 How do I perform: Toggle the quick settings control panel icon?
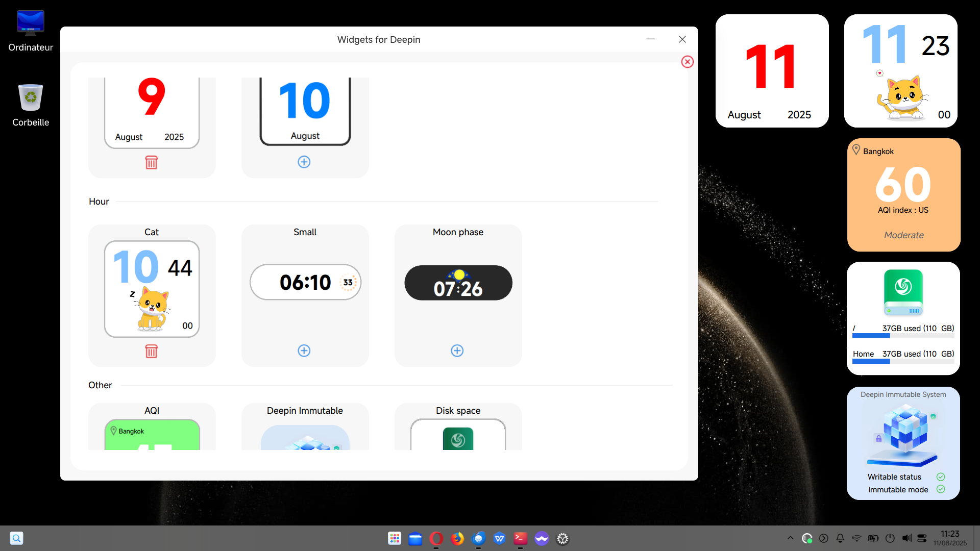922,538
